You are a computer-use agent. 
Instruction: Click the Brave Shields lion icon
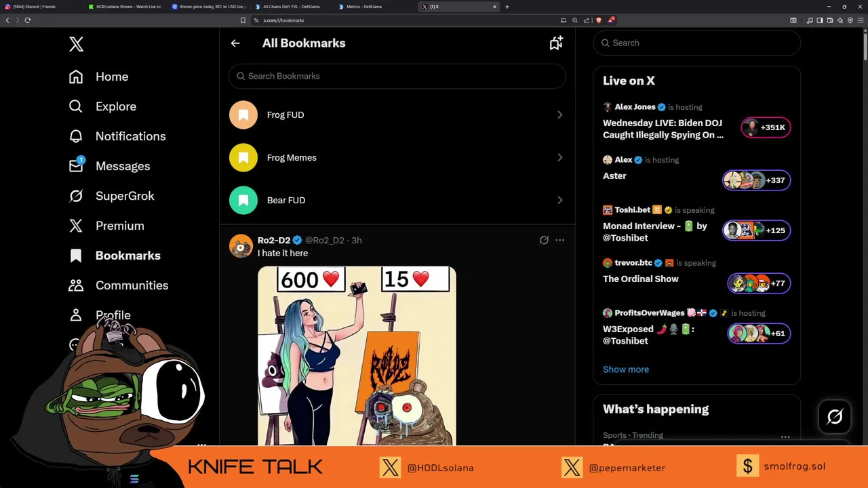(598, 20)
